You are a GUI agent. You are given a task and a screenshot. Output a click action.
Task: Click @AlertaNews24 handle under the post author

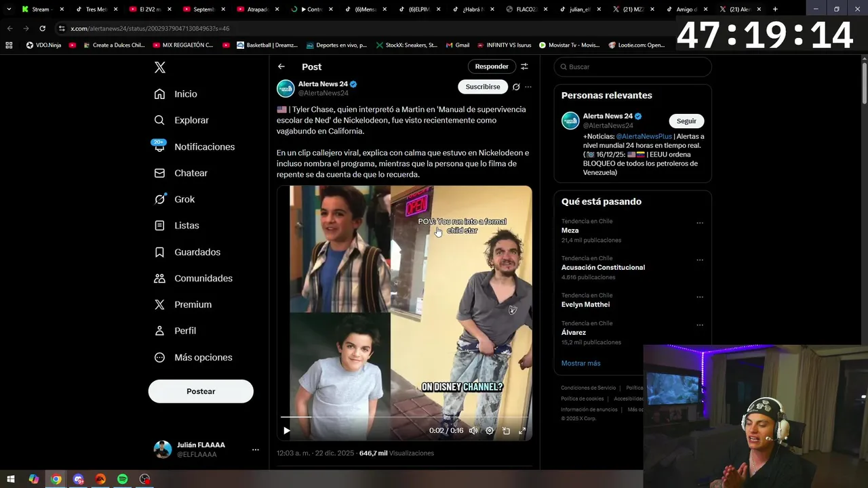click(x=323, y=93)
